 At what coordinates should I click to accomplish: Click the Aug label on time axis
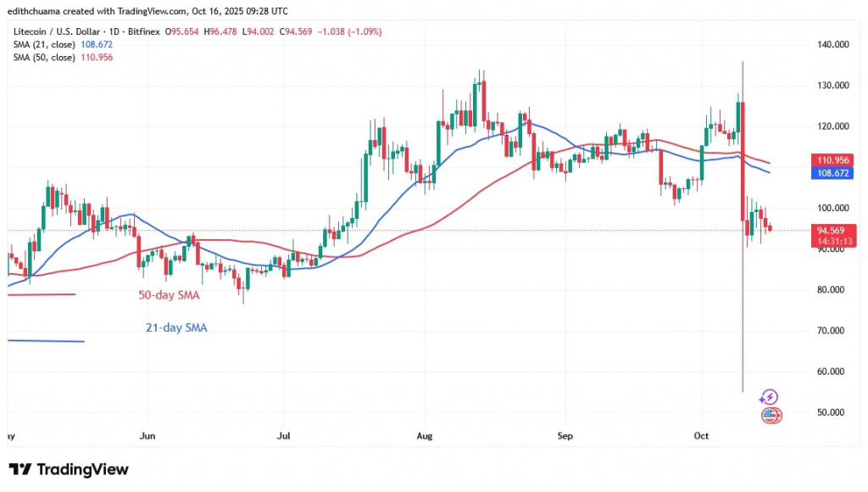click(x=425, y=436)
